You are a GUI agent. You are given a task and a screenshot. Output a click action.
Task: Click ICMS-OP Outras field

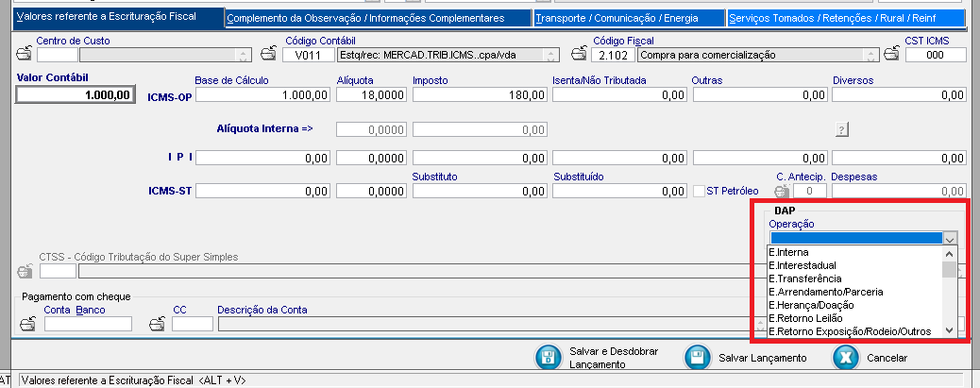(760, 95)
